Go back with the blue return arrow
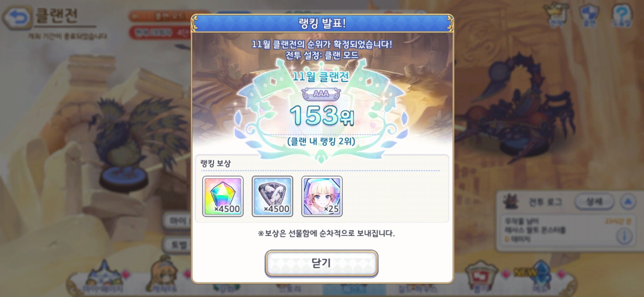This screenshot has height=297, width=644. tap(17, 17)
